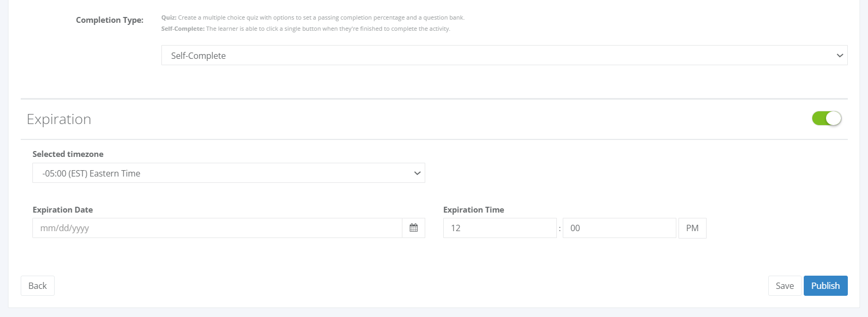
Task: Click the minutes field showing 00
Action: click(x=619, y=228)
